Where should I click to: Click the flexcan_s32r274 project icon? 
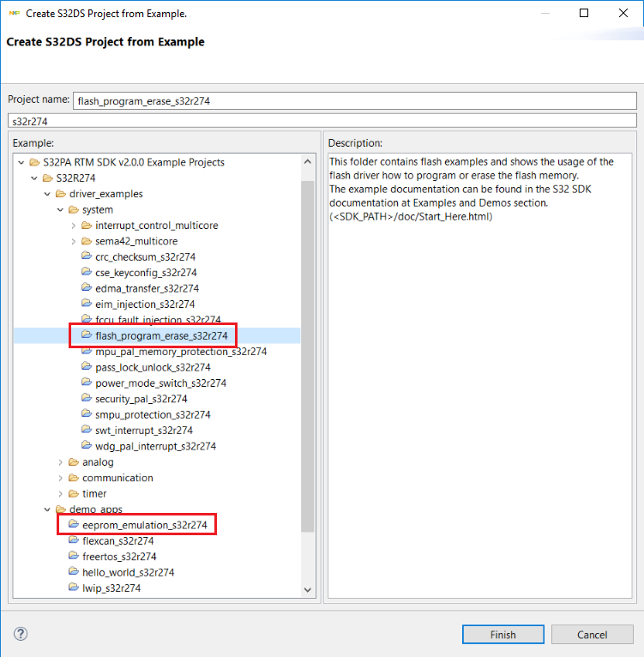[x=74, y=540]
